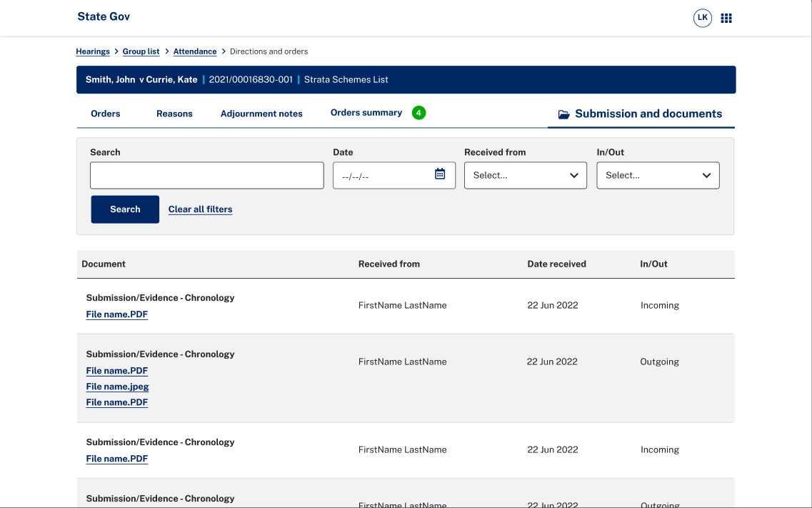
Task: Click the In/Out column header
Action: [653, 264]
